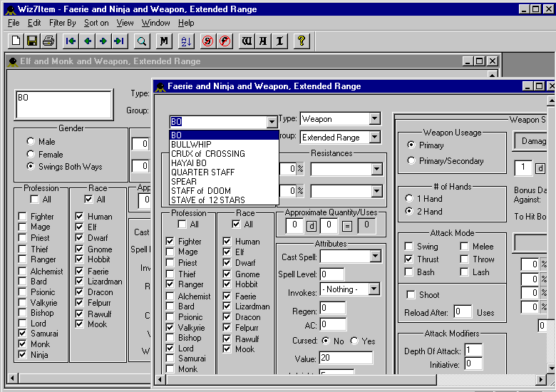Expand the Group Extended Range dropdown
This screenshot has width=556, height=392.
(x=374, y=137)
